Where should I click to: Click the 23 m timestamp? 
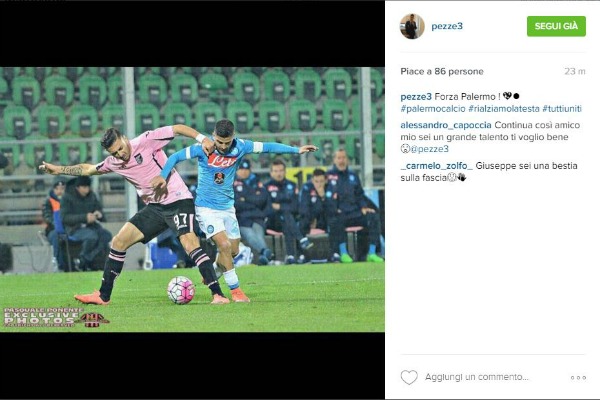[x=575, y=72]
